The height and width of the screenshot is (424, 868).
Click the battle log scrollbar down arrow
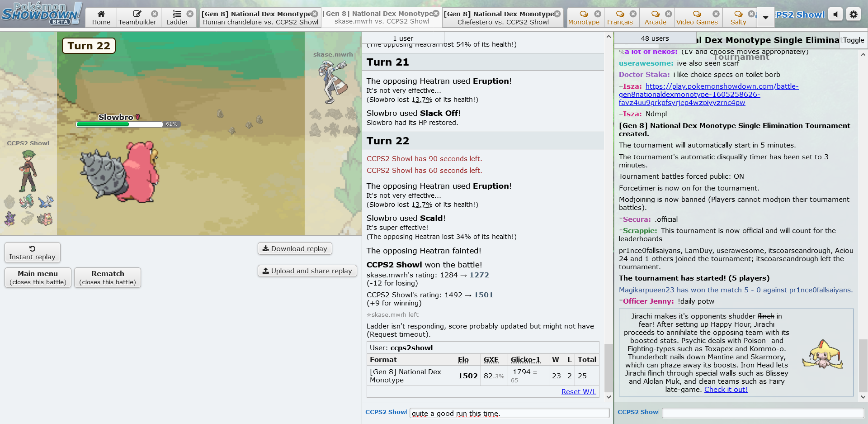coord(609,397)
